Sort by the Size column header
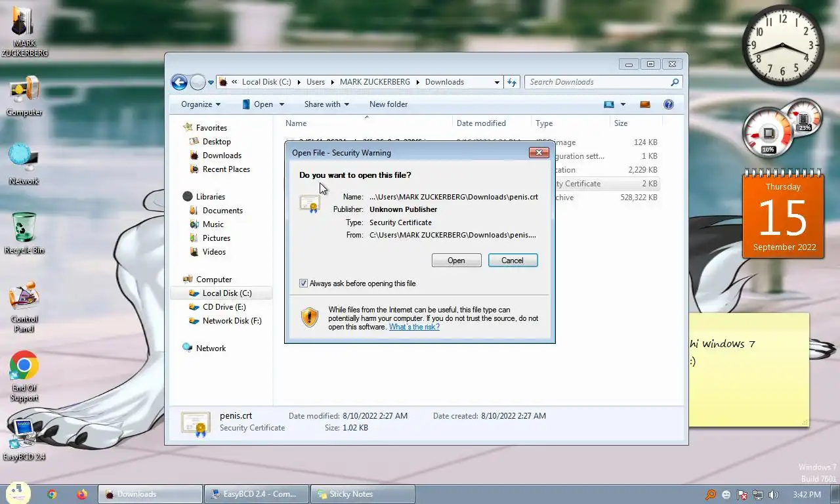 tap(636, 123)
